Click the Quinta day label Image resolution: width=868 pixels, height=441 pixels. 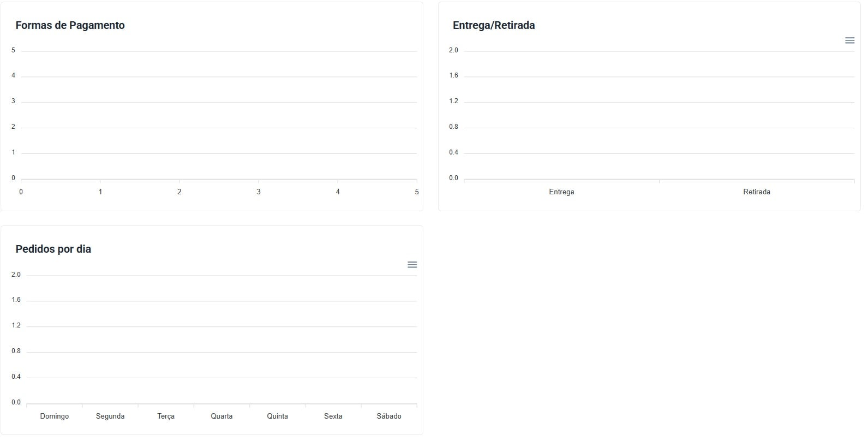277,416
